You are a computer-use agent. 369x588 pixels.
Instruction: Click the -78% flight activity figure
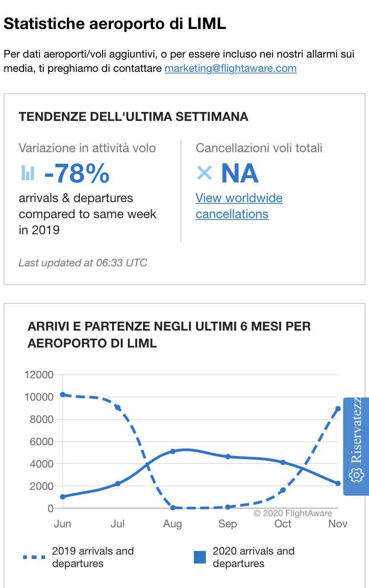click(77, 173)
